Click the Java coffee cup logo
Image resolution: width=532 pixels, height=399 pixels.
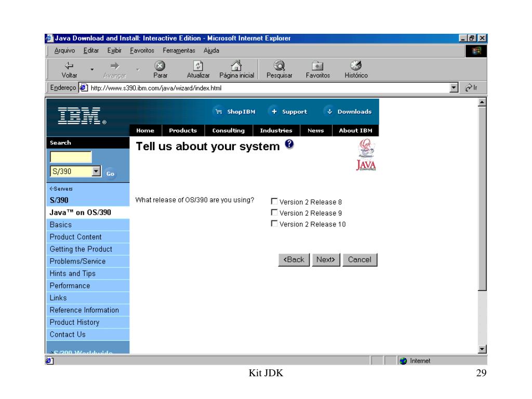click(366, 155)
